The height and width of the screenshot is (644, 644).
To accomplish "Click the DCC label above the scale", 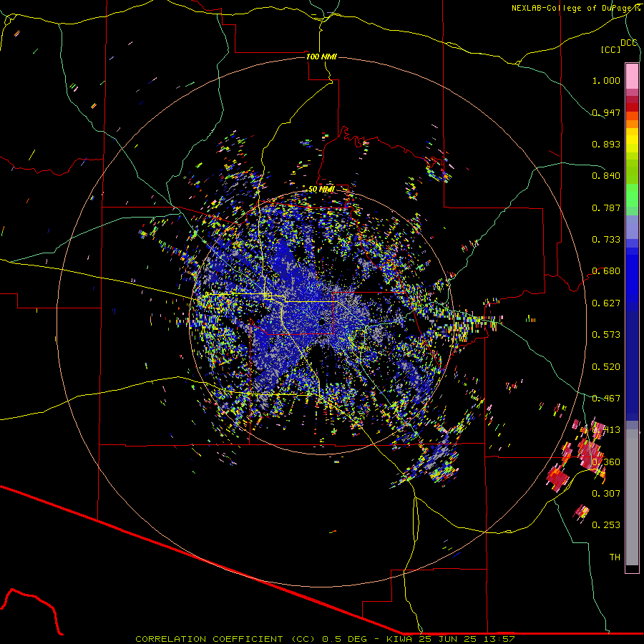I will click(x=628, y=42).
